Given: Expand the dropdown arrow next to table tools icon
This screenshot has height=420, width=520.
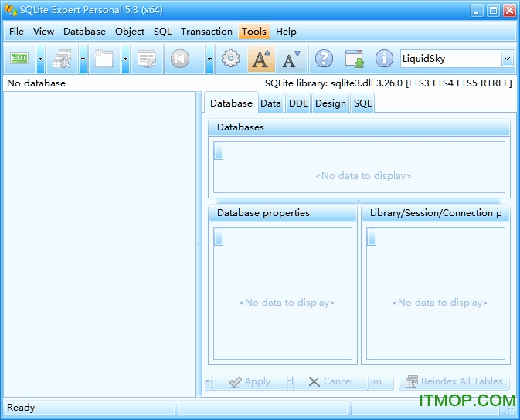Looking at the screenshot, I should [83, 59].
